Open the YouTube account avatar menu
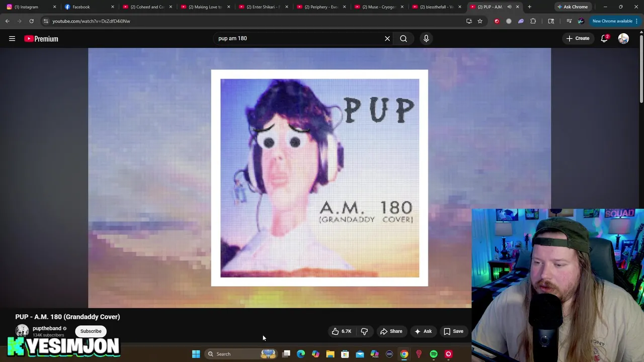Screen dimensions: 644x362 click(x=623, y=38)
